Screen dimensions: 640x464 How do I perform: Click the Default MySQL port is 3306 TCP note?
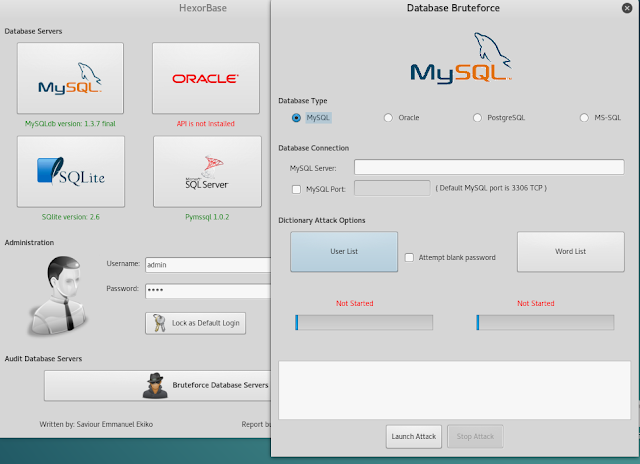click(x=491, y=188)
